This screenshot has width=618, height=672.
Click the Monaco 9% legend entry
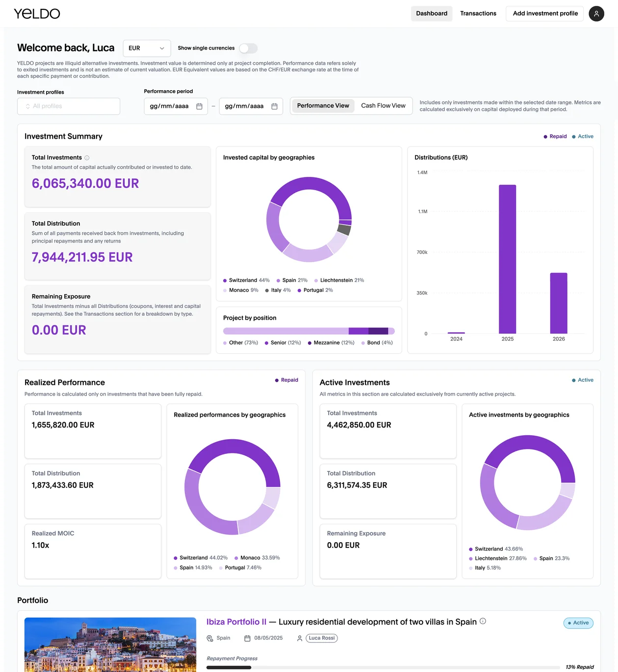click(241, 290)
